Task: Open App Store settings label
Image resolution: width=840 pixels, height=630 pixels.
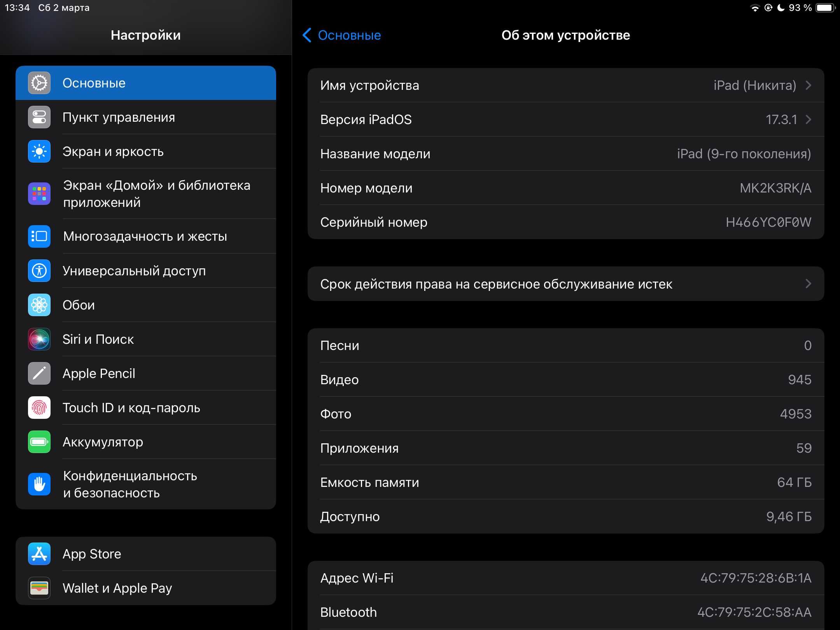Action: [x=92, y=554]
